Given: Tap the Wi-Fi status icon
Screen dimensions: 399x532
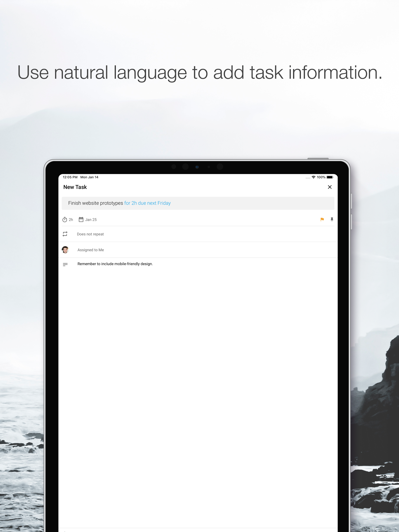Looking at the screenshot, I should click(x=313, y=177).
